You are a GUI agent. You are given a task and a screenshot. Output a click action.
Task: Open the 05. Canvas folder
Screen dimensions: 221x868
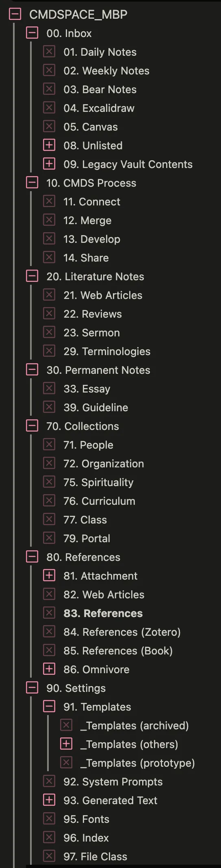click(91, 127)
